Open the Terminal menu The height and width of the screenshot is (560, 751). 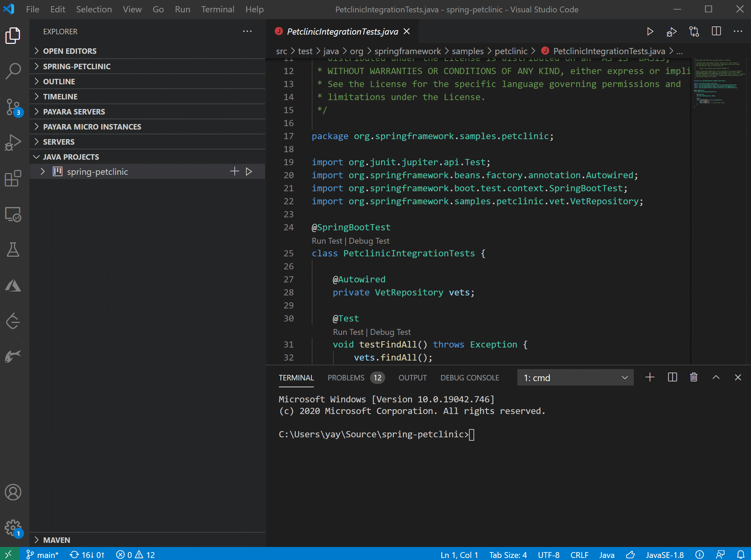click(218, 9)
